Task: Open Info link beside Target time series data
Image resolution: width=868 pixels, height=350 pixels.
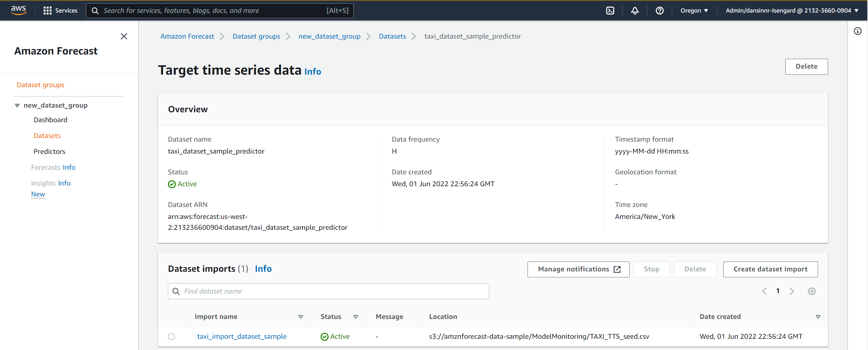Action: click(312, 72)
